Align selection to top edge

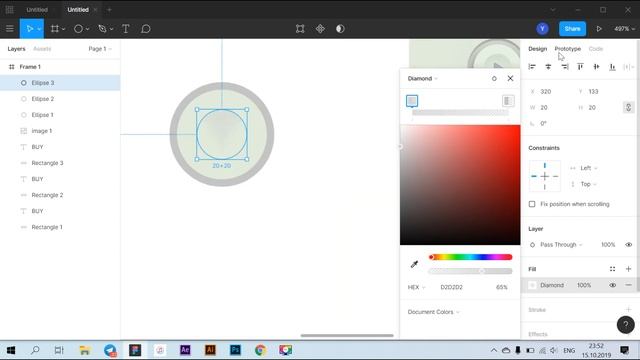click(x=580, y=67)
